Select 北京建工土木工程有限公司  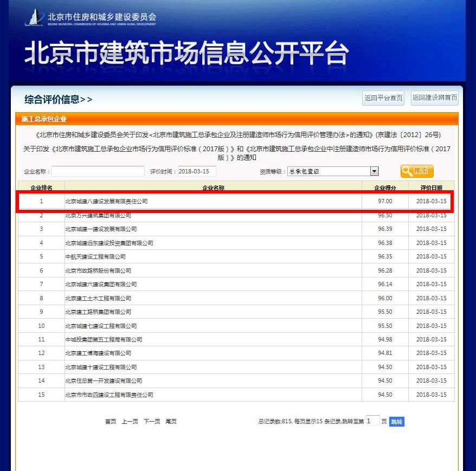coord(98,298)
